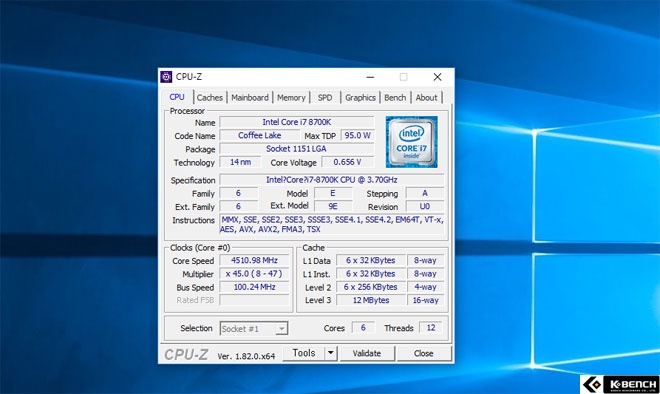Click the Intel Core i7 8700K name field
Image resolution: width=660 pixels, height=394 pixels.
[297, 122]
